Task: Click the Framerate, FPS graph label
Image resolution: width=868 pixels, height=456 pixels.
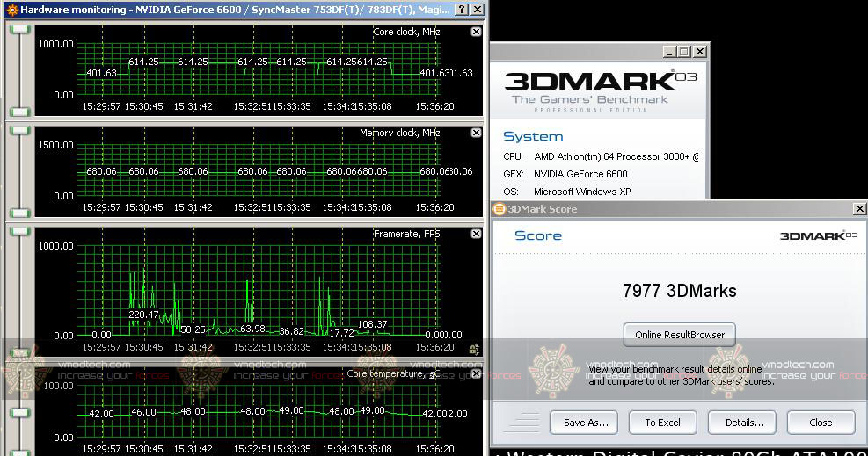Action: (406, 234)
